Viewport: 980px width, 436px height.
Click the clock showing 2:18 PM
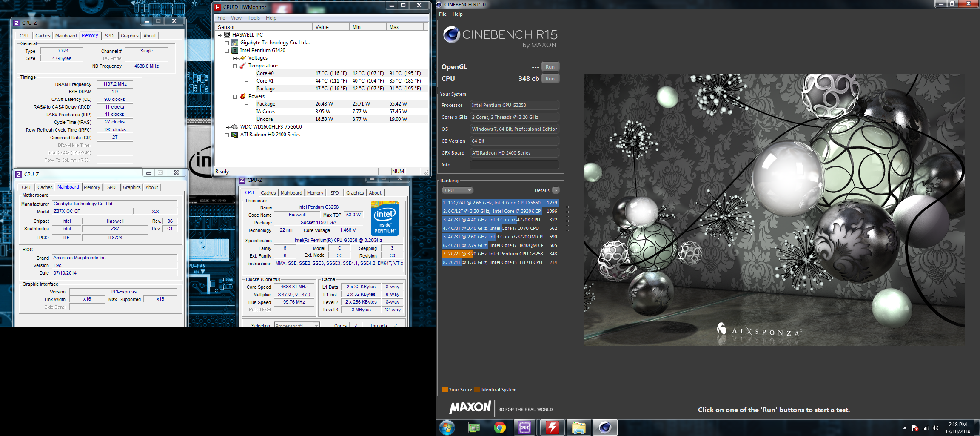point(957,425)
